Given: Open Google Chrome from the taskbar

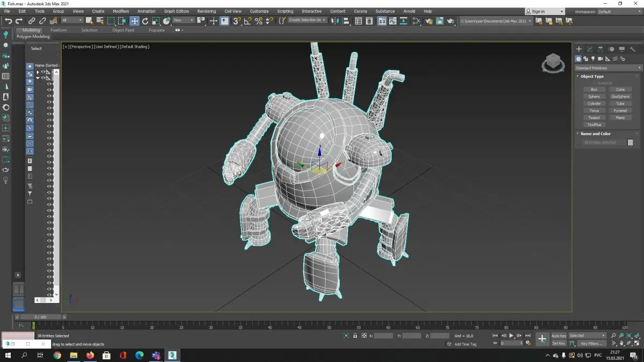Looking at the screenshot, I should (57, 355).
